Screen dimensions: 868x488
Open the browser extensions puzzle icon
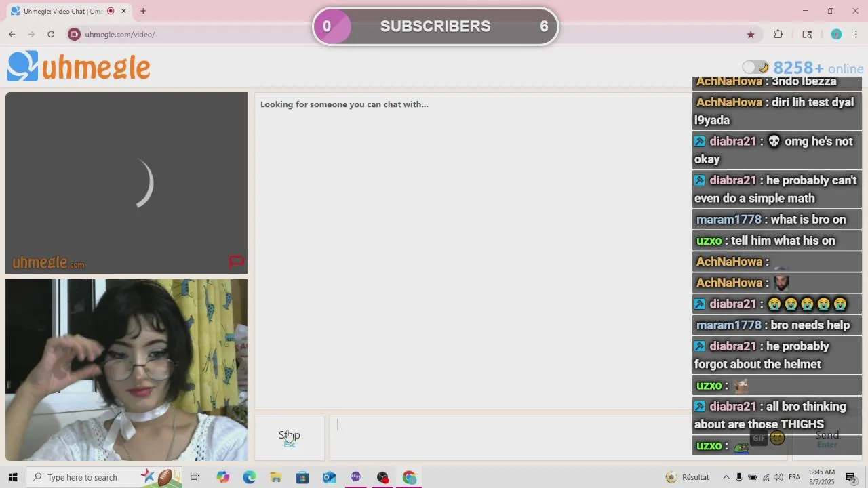[778, 34]
